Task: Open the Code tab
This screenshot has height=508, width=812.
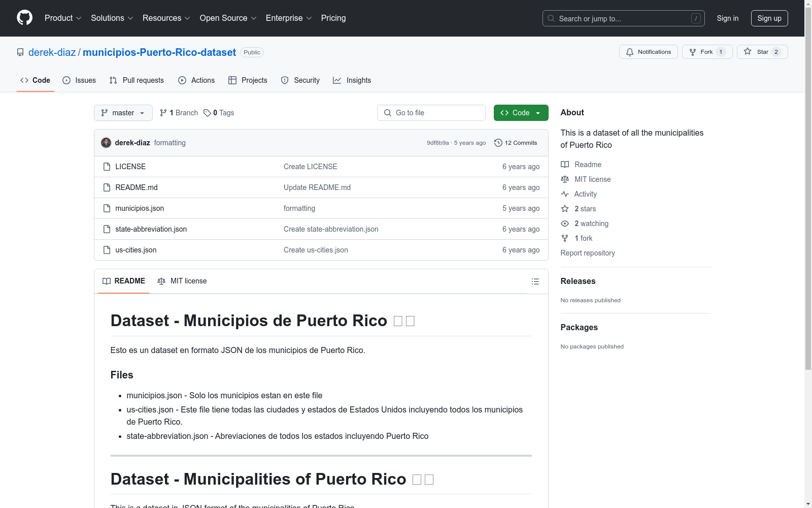Action: (36, 80)
